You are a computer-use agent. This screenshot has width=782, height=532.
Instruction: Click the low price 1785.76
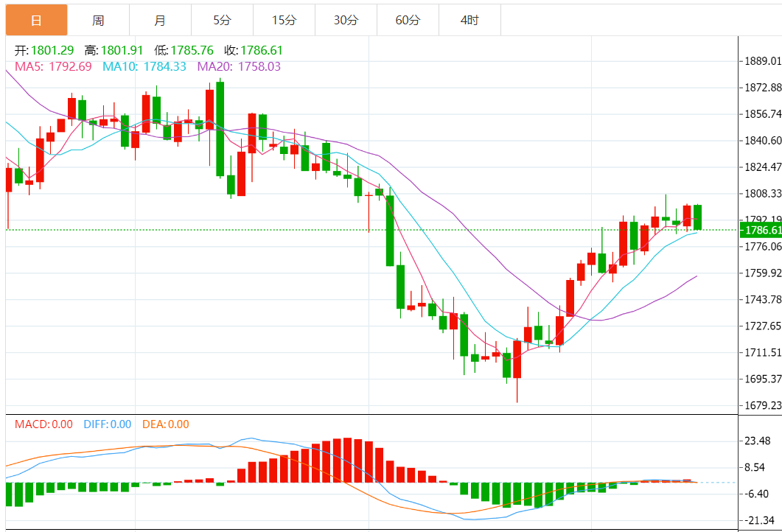coord(192,50)
